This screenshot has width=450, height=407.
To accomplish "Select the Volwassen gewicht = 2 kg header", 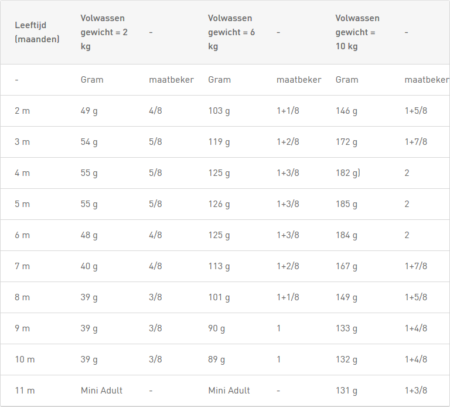I will (x=104, y=32).
